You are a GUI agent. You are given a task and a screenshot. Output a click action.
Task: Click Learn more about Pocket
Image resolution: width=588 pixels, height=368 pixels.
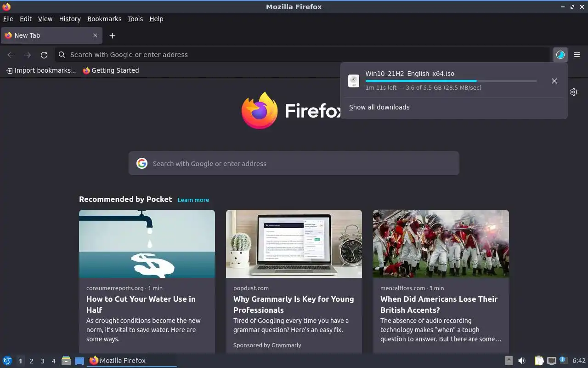click(x=193, y=200)
